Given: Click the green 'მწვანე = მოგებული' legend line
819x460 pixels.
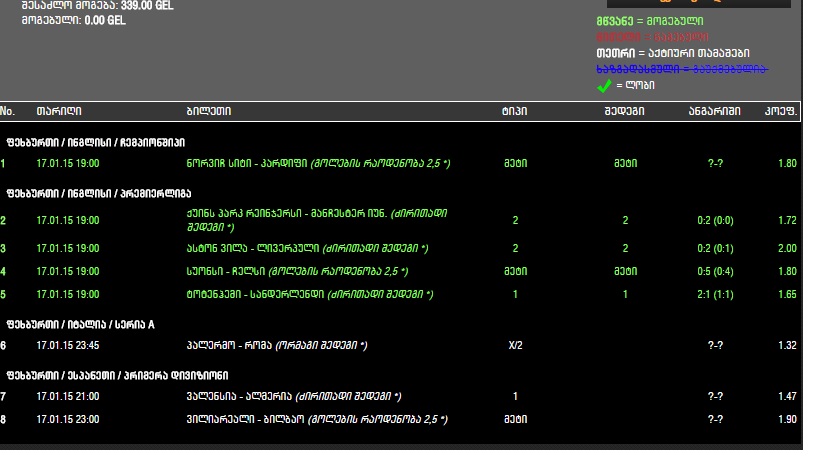Looking at the screenshot, I should coord(650,21).
